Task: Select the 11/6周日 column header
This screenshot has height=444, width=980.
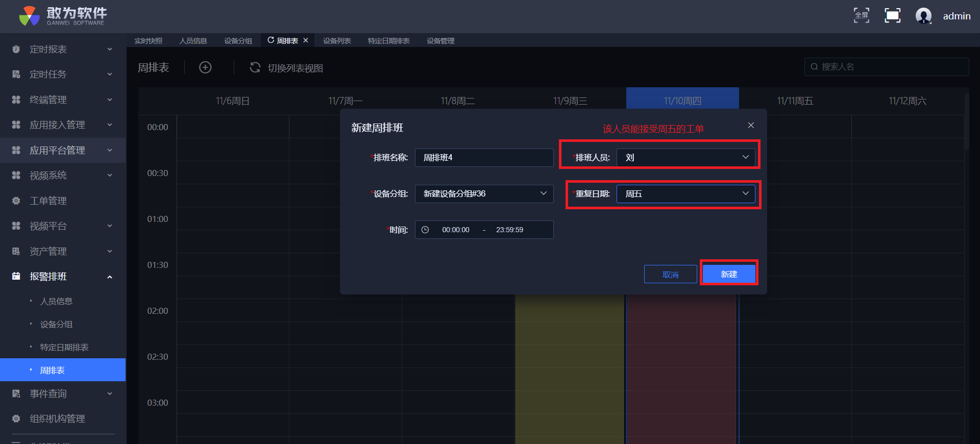Action: coord(233,101)
